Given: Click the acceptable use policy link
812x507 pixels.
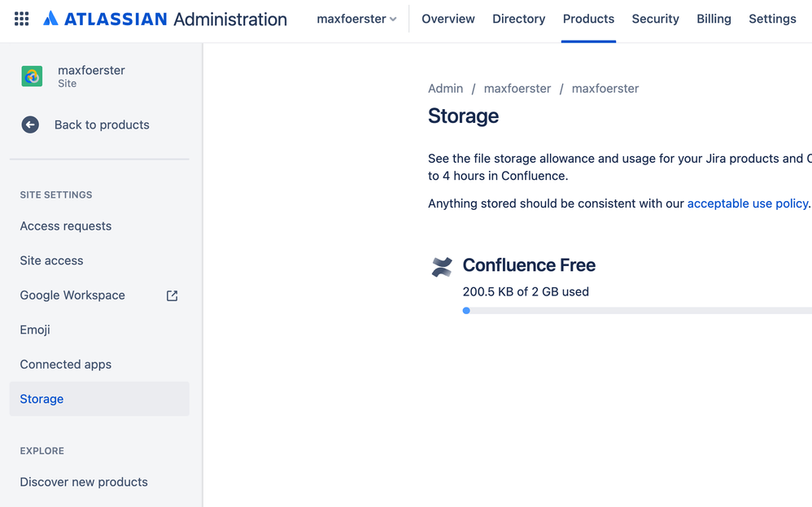Looking at the screenshot, I should point(747,203).
